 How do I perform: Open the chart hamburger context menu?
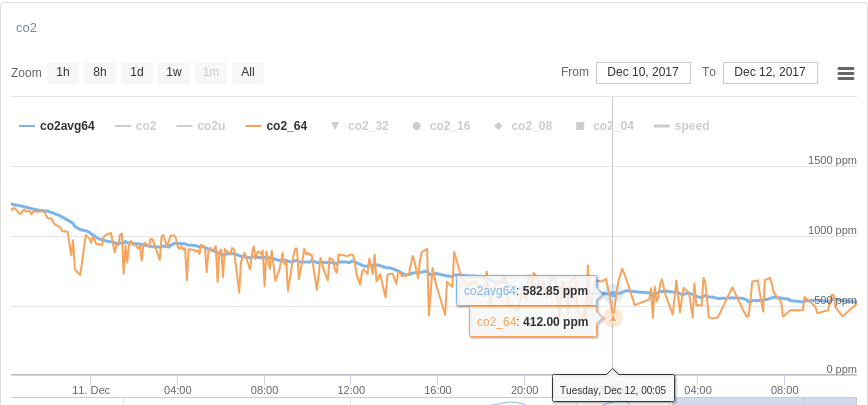845,73
